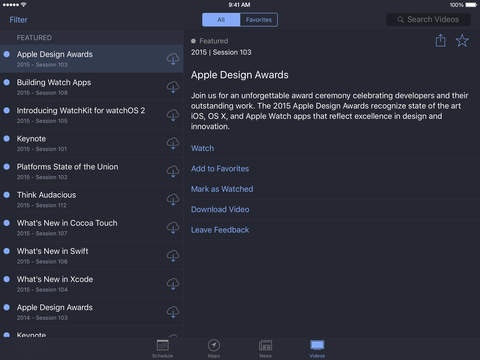
Task: Tap Add to Favorites
Action: coord(220,169)
